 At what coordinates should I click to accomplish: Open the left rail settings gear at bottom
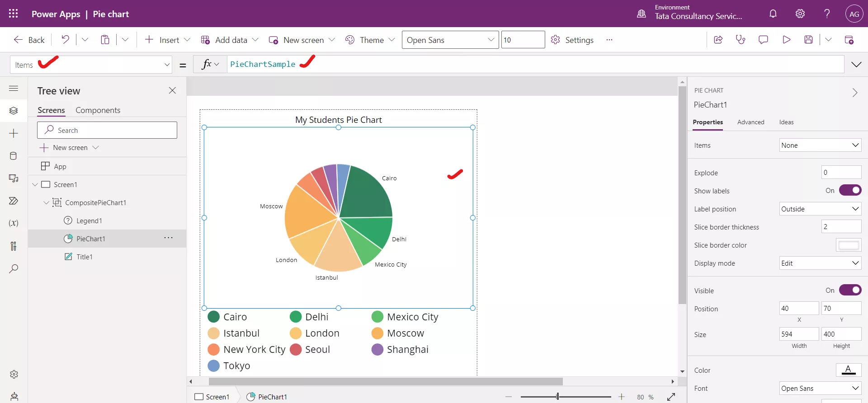[x=14, y=375]
